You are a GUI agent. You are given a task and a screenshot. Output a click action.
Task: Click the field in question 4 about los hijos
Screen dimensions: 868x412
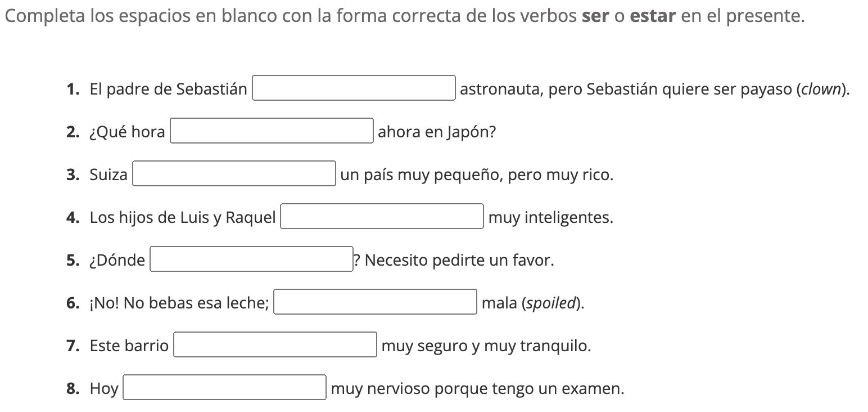point(381,217)
